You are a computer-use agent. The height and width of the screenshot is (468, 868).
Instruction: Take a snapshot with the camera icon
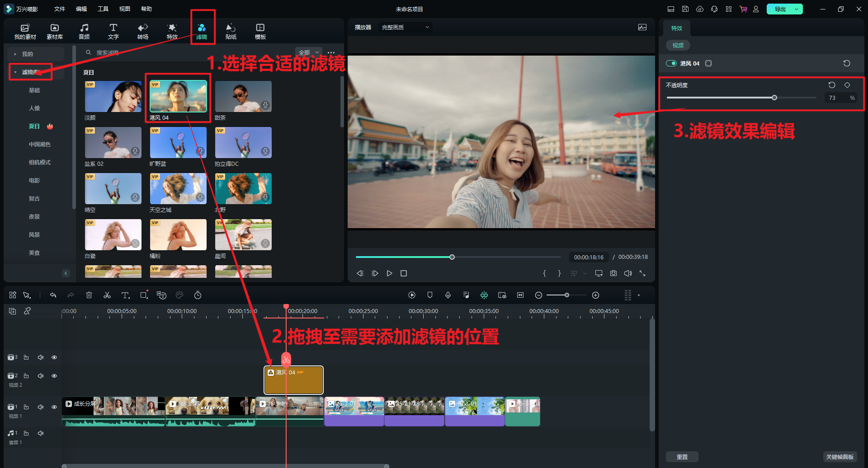[613, 273]
